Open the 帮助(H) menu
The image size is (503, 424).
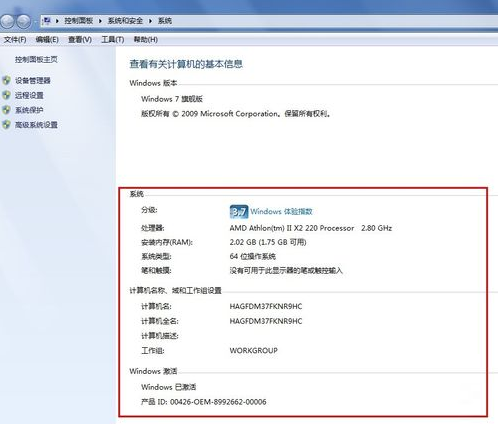146,39
